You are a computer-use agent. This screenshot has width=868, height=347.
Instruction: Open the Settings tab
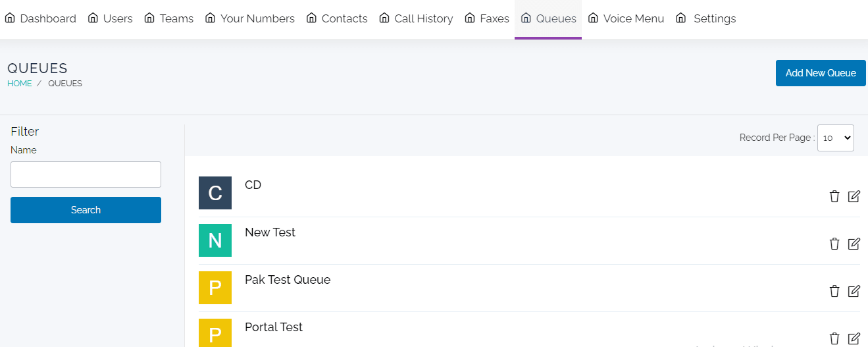[x=706, y=18]
